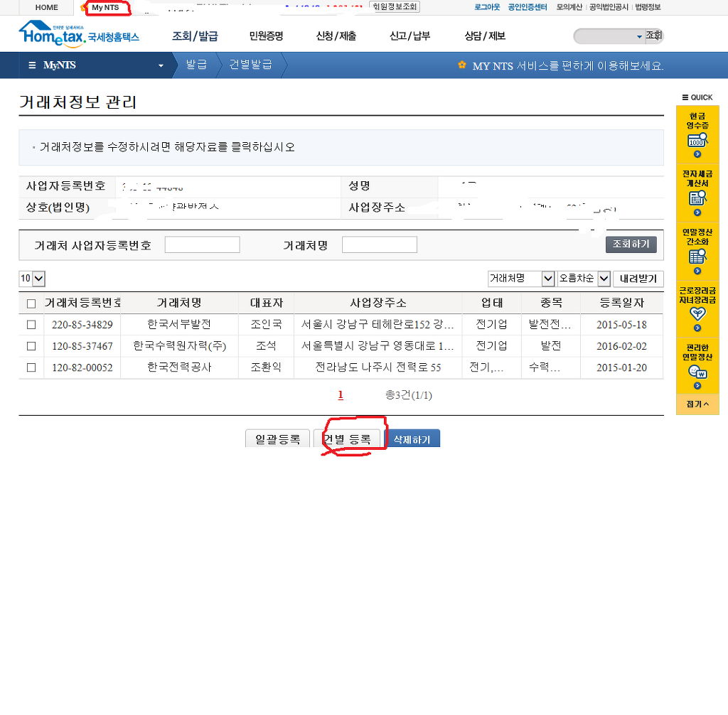Click the 회원정보조회 button

(x=395, y=6)
